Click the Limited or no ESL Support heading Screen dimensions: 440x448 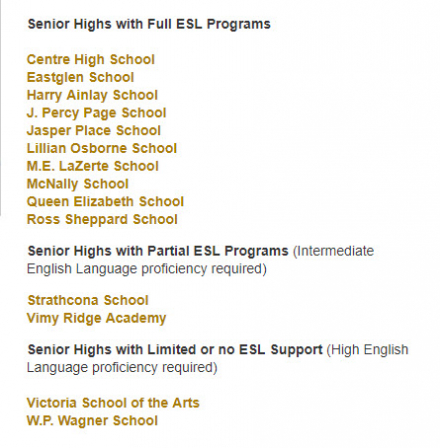175,350
